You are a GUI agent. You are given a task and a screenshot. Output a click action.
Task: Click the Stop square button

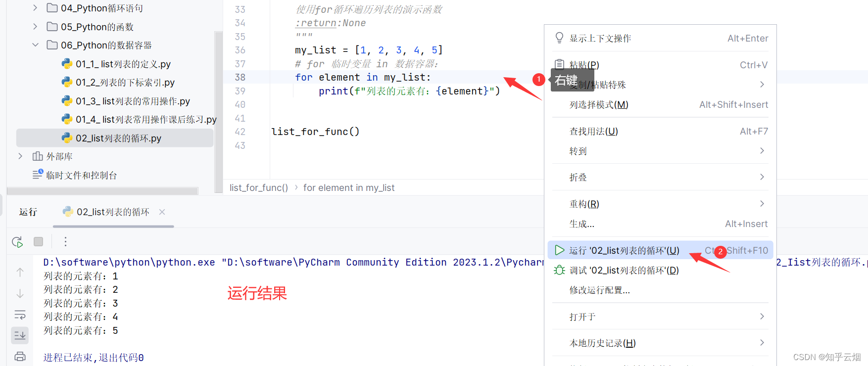38,241
